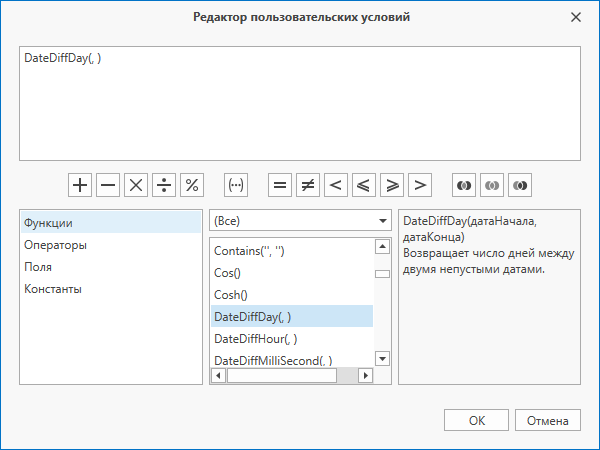Insert parentheses with the (…) button
Viewport: 600px width, 450px height.
click(x=236, y=185)
